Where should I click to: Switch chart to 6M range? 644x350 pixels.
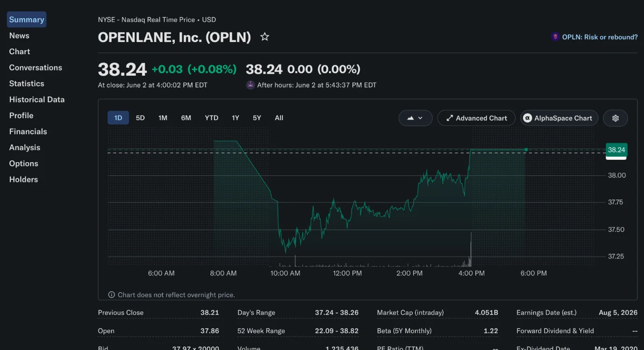coord(186,118)
